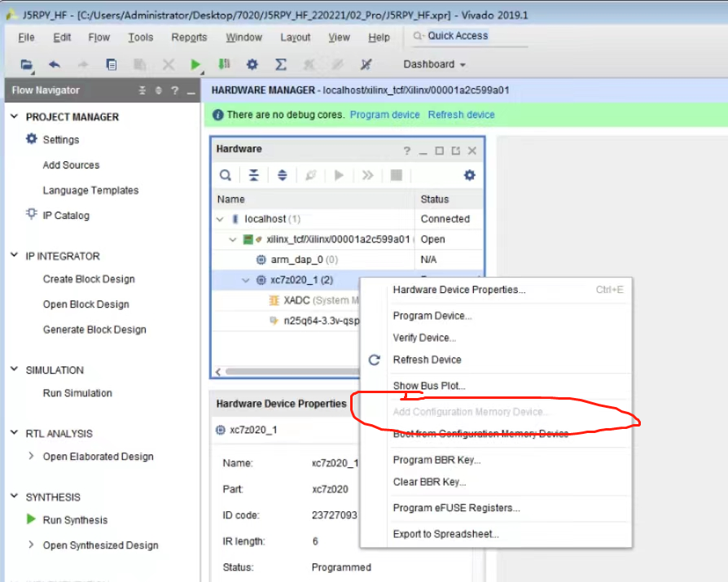Click Refresh Device circular arrow icon
Screen dimensions: 728x582
click(x=375, y=360)
